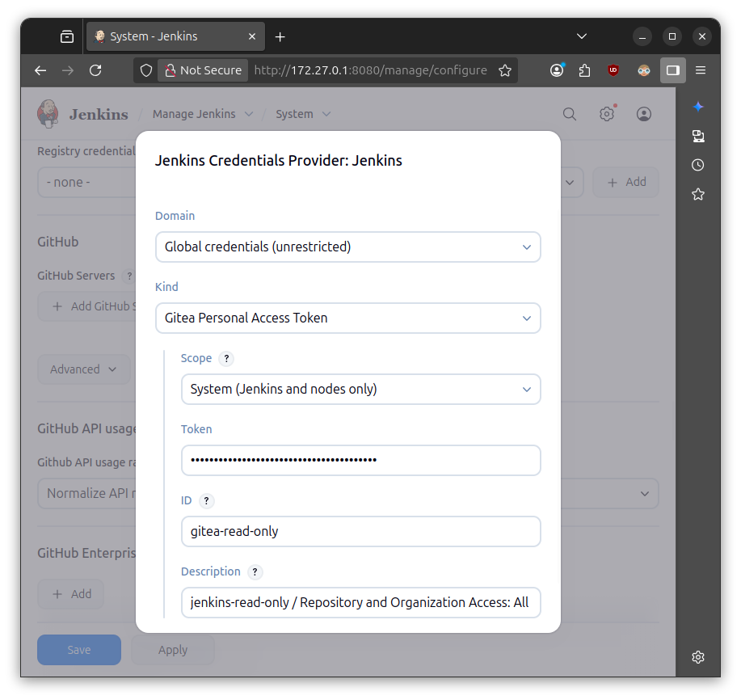The image size is (741, 700).
Task: Toggle the browser sidebar button
Action: point(673,70)
